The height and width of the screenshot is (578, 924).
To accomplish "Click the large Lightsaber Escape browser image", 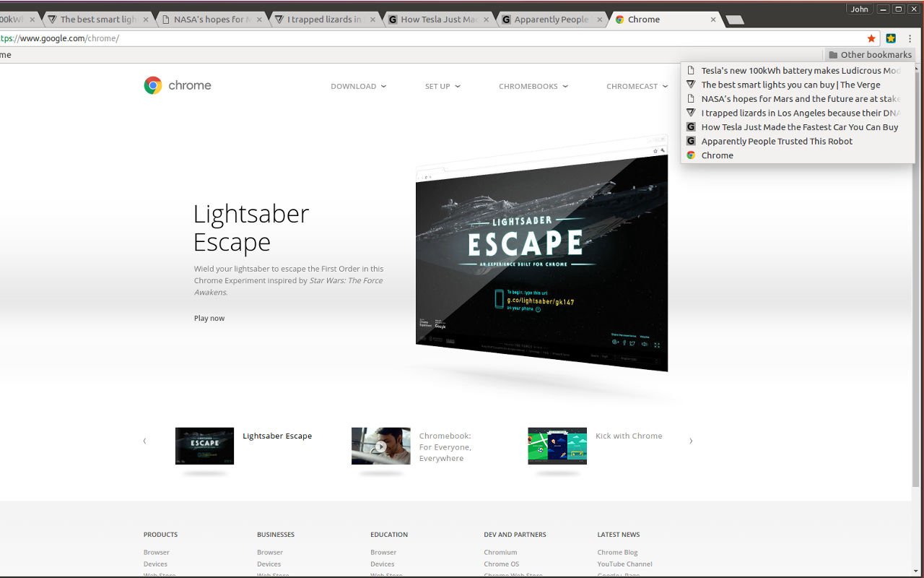I will 541,254.
